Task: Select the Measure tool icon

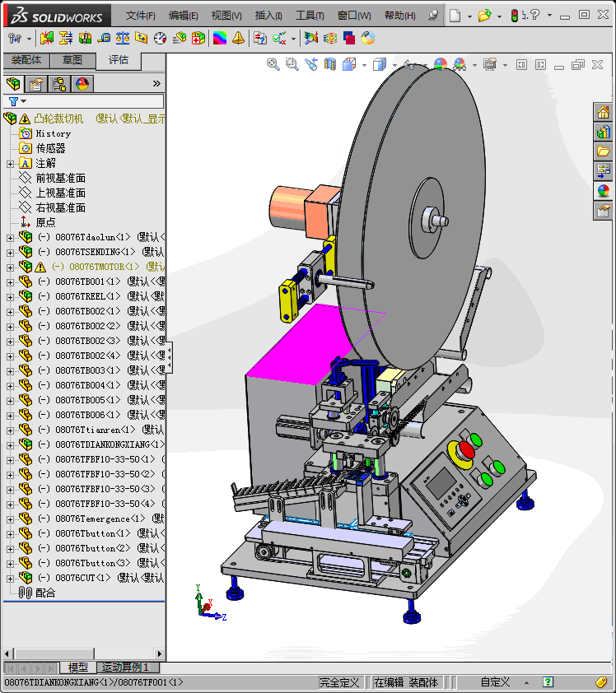Action: coord(104,39)
